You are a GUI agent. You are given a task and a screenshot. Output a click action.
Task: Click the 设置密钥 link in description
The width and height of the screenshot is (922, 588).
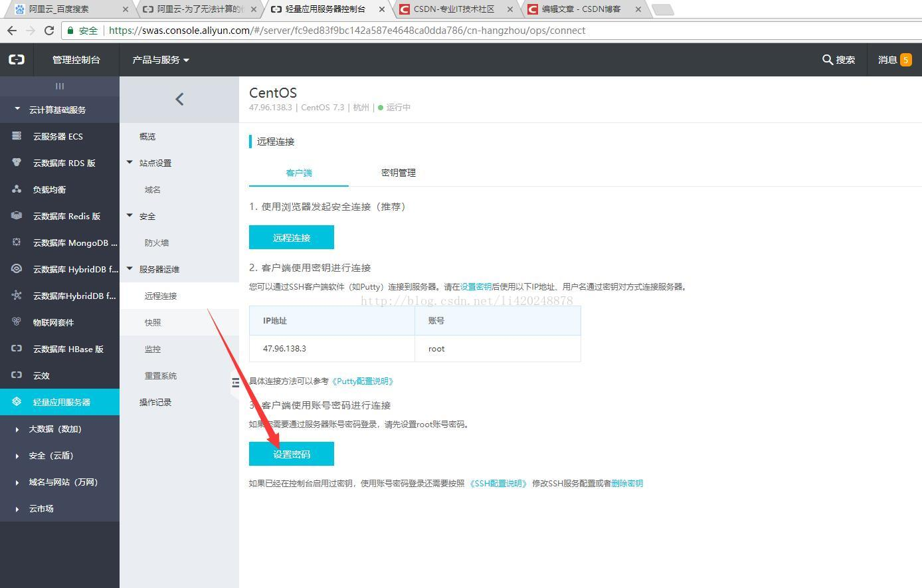coord(476,287)
